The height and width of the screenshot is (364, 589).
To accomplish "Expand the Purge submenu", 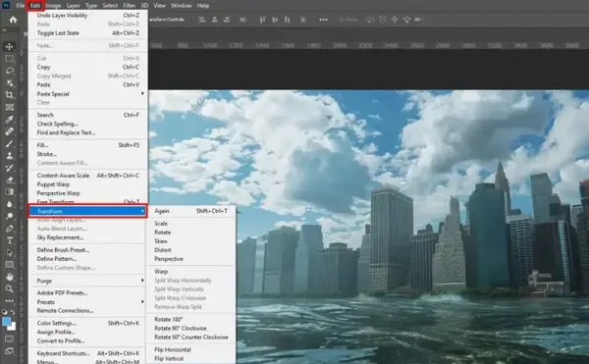I will point(88,281).
